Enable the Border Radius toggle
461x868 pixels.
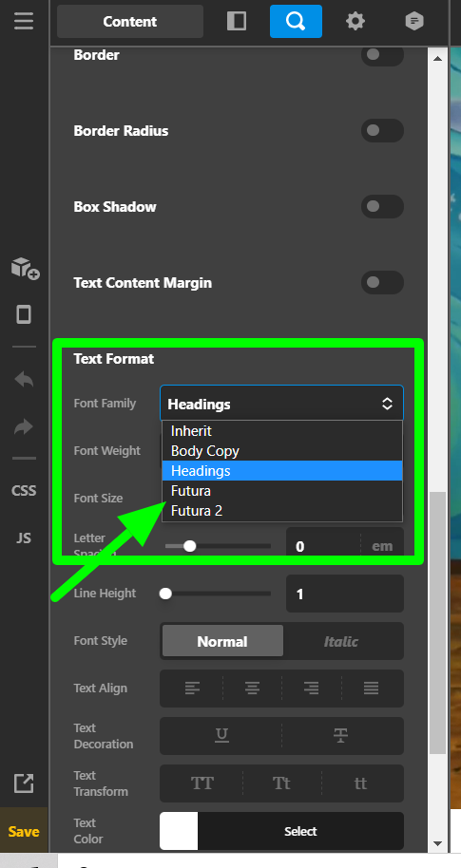click(382, 131)
